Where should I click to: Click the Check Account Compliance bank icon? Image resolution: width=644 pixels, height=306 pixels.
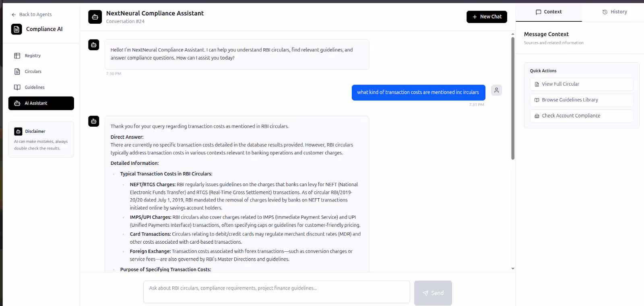(x=537, y=116)
